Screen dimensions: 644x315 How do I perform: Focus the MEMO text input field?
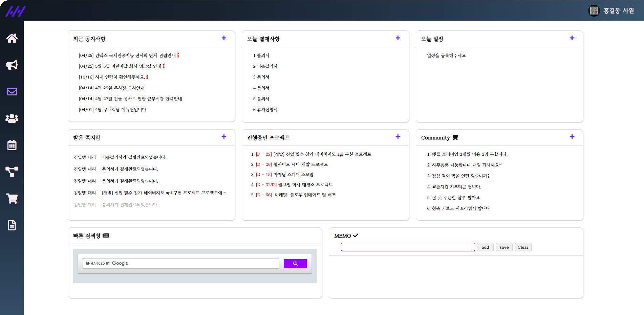pos(408,247)
